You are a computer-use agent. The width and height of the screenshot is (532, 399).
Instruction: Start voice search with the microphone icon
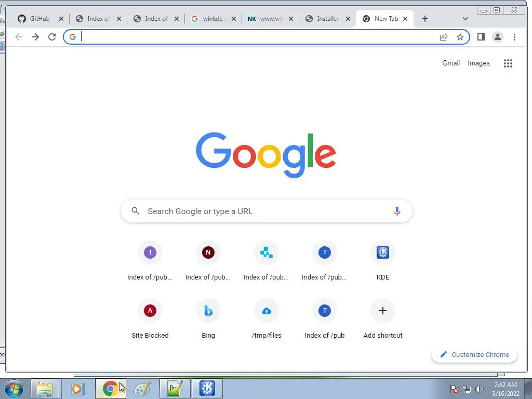point(397,211)
